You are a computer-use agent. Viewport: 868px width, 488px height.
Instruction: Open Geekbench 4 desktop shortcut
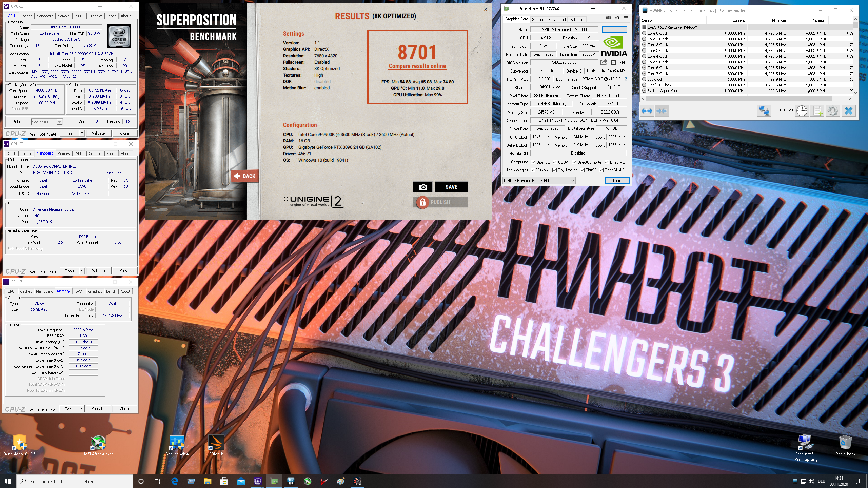coord(177,445)
